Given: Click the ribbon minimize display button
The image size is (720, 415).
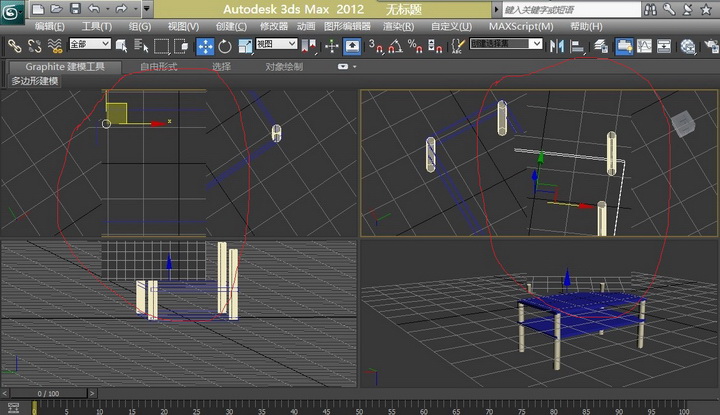Looking at the screenshot, I should coord(343,67).
